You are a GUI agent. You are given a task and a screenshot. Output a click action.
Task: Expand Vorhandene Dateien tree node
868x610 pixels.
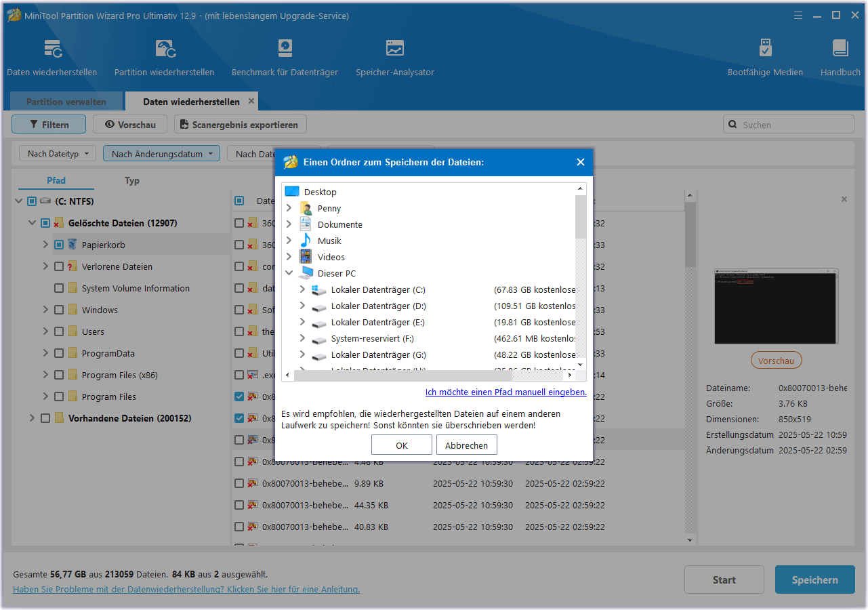pyautogui.click(x=32, y=418)
